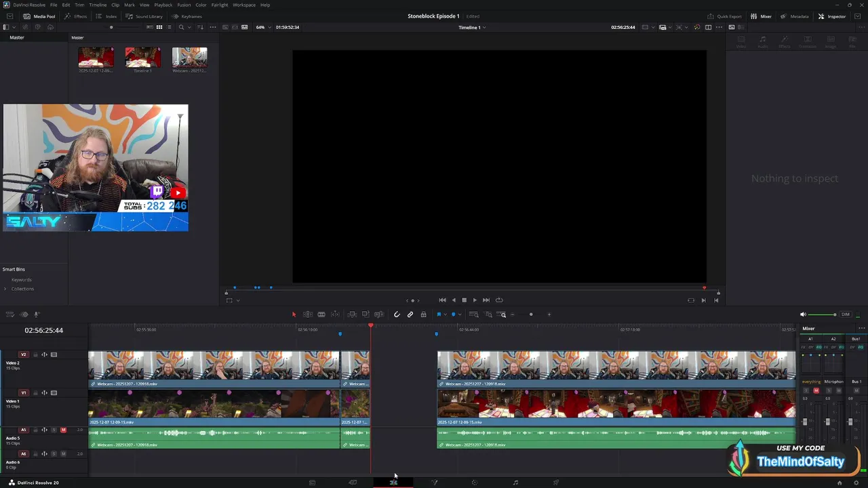
Task: Solo the A5 audio track
Action: 54,430
